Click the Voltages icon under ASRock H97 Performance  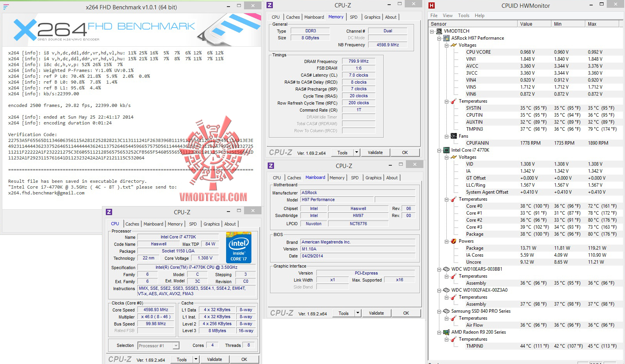click(453, 45)
